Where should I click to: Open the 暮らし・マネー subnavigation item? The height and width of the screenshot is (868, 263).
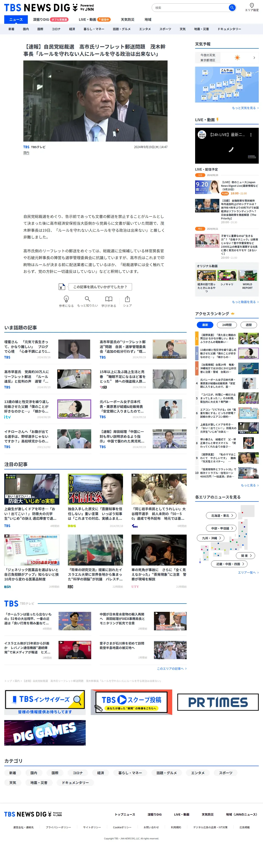tap(94, 29)
